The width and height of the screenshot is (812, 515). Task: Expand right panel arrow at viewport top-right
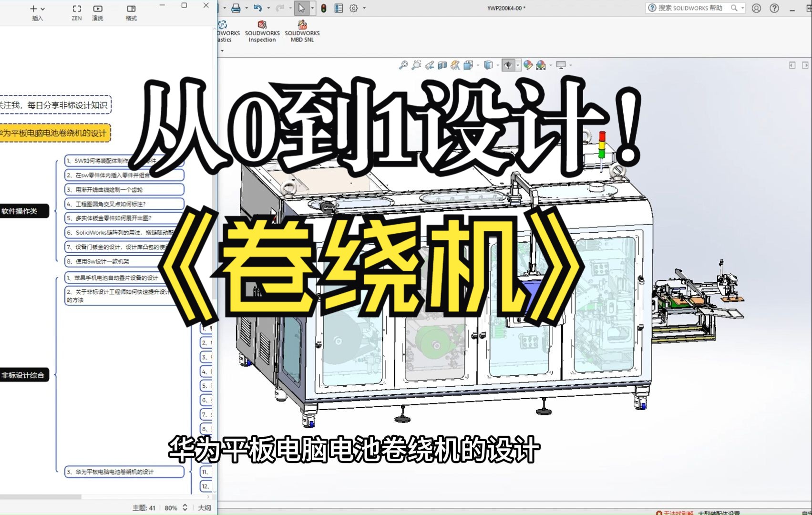805,65
